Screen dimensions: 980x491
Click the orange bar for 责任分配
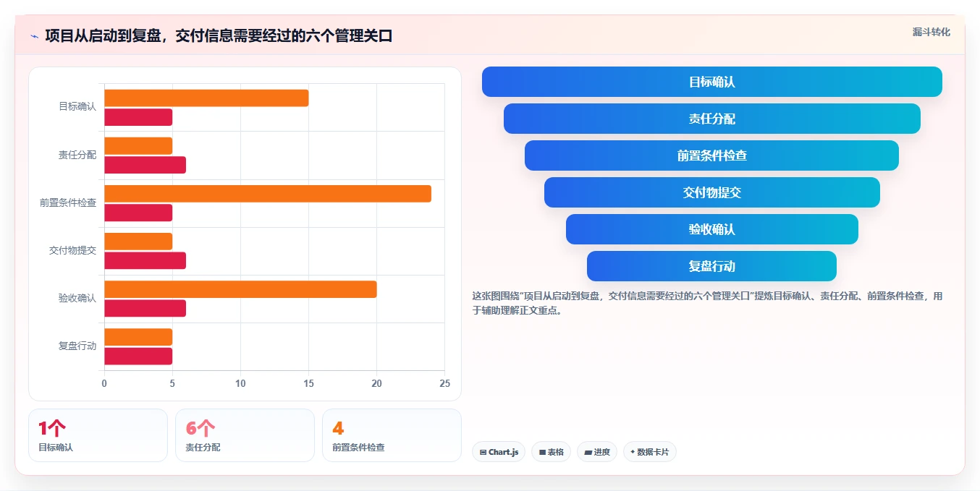tap(138, 145)
